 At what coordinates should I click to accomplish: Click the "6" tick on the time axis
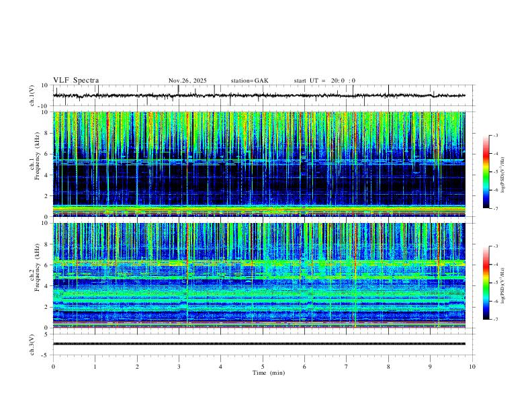[305, 367]
